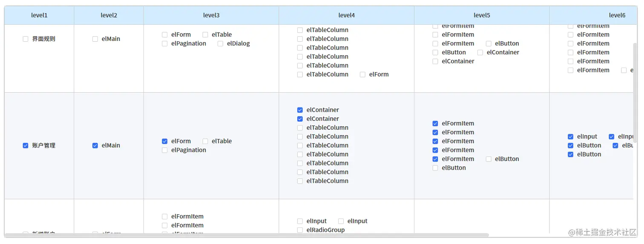The width and height of the screenshot is (644, 244).
Task: Click the horizontal scrollbar at table bottom
Action: point(247,235)
